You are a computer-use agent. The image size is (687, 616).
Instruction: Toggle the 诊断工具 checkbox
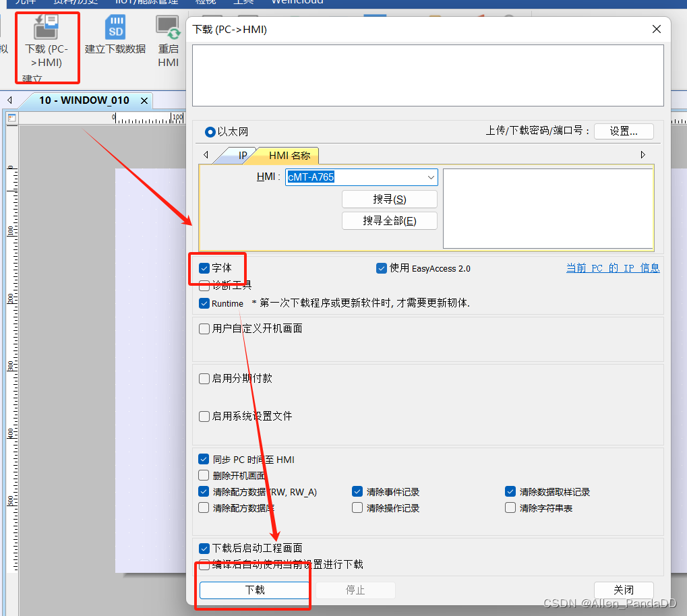204,286
